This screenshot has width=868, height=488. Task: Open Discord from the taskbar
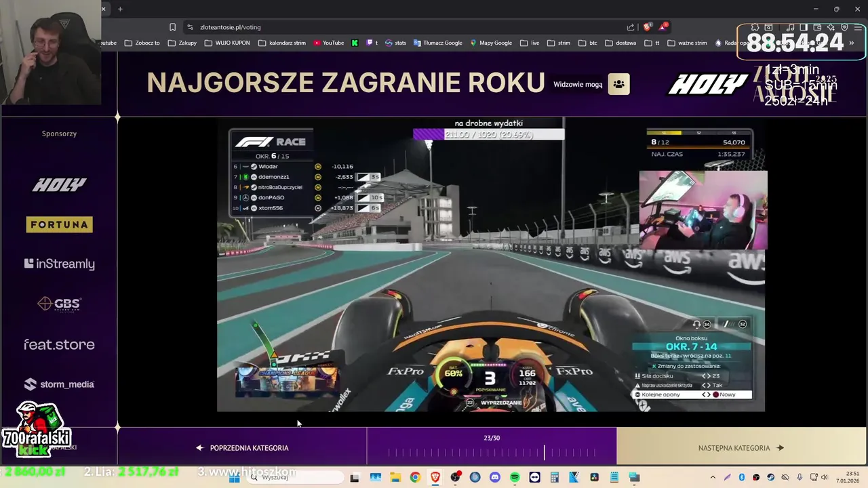tap(494, 477)
